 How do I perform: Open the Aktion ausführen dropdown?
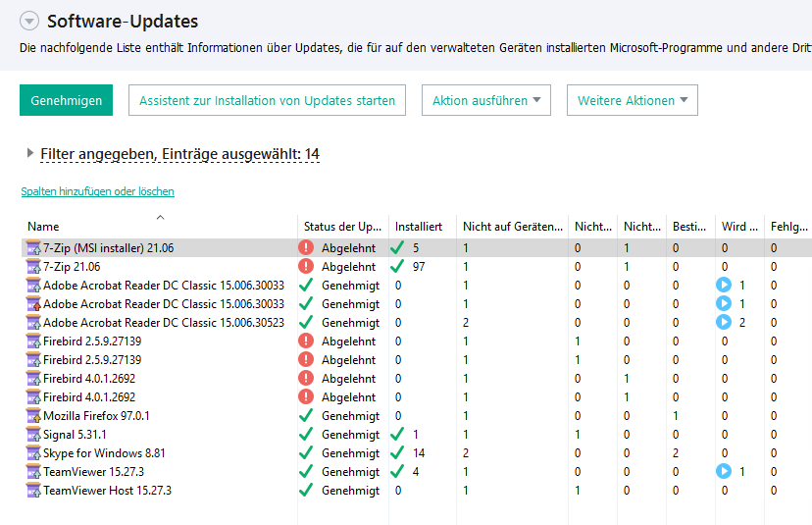(486, 100)
